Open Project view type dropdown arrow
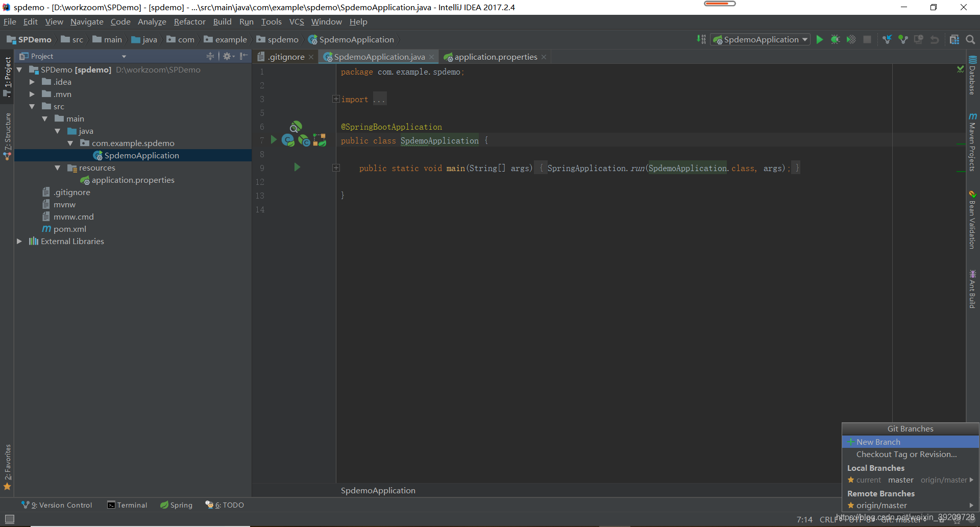This screenshot has height=527, width=980. click(x=124, y=57)
